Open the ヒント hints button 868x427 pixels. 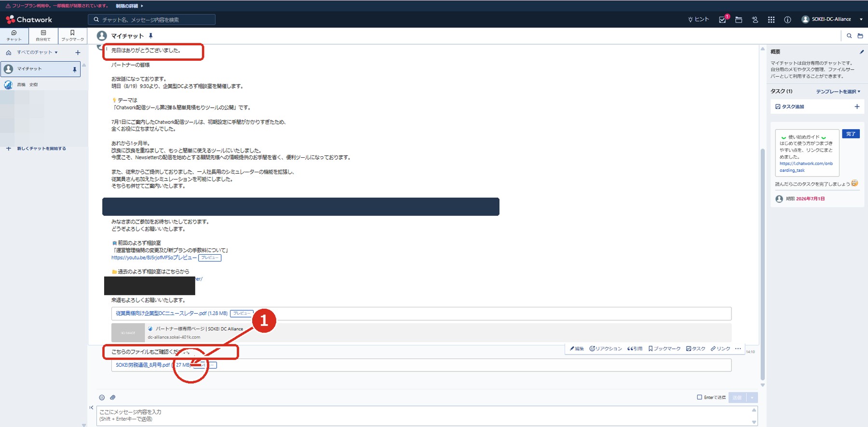tap(698, 19)
